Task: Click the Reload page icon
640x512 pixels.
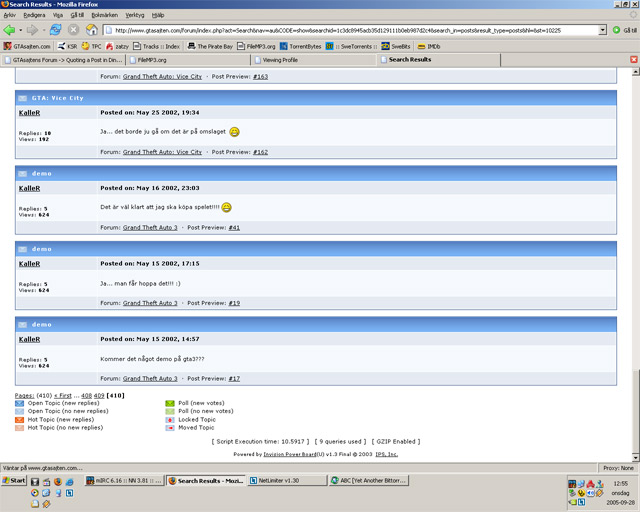Action: (x=56, y=30)
